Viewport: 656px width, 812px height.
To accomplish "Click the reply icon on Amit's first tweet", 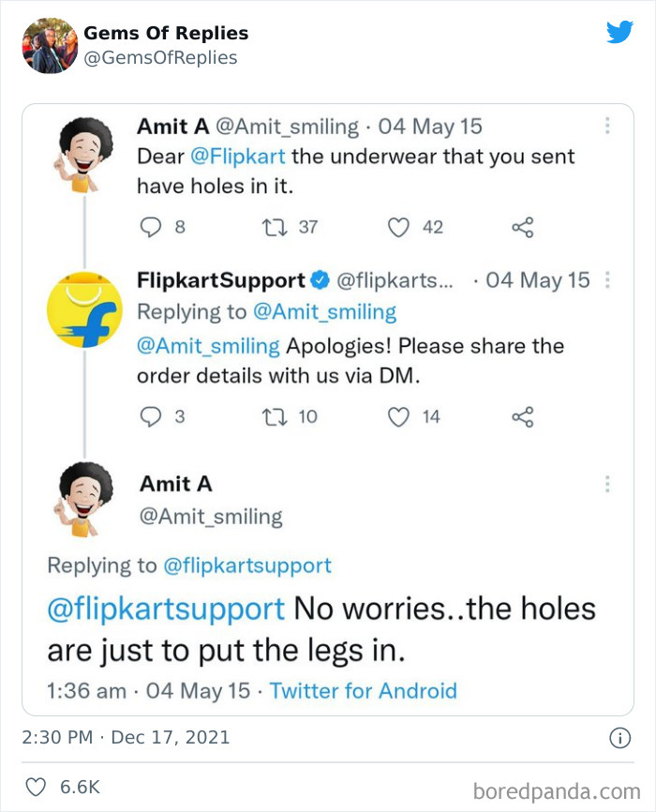I will [152, 227].
